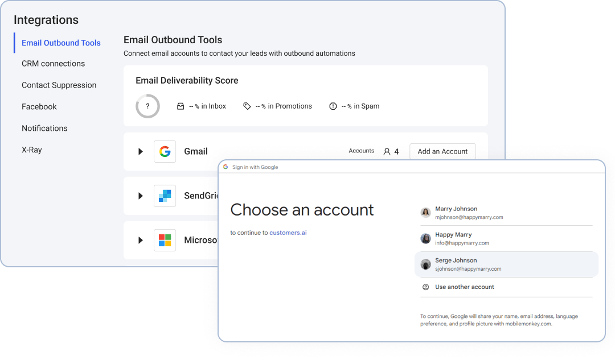This screenshot has height=364, width=615.
Task: Click the inbox envelope icon
Action: (x=181, y=106)
